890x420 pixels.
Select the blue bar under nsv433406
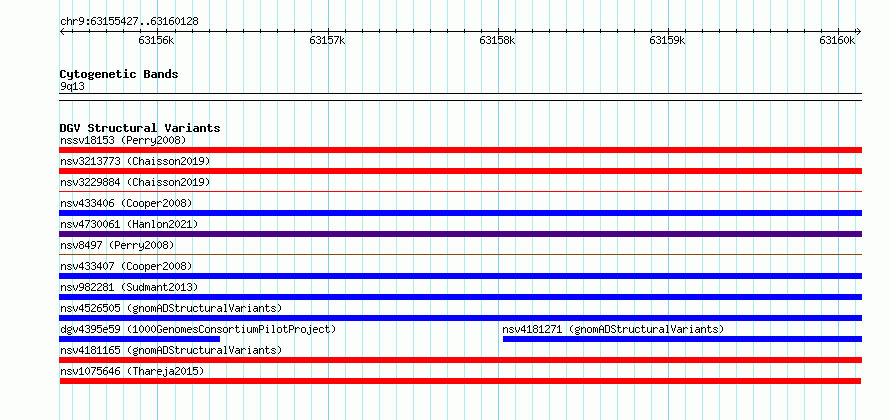[460, 213]
